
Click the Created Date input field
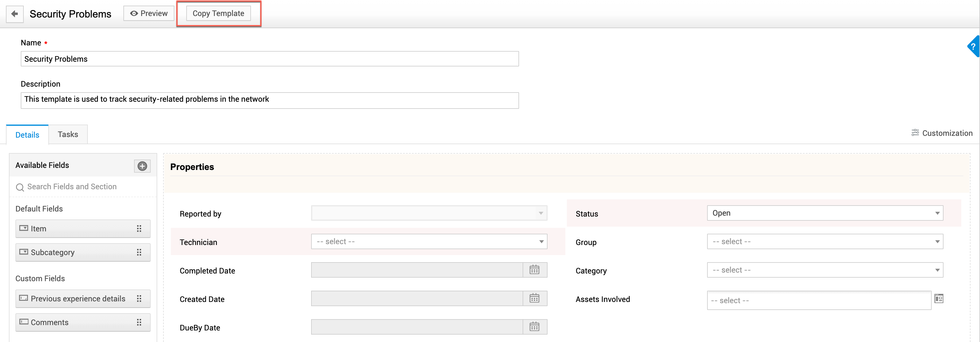[417, 299]
